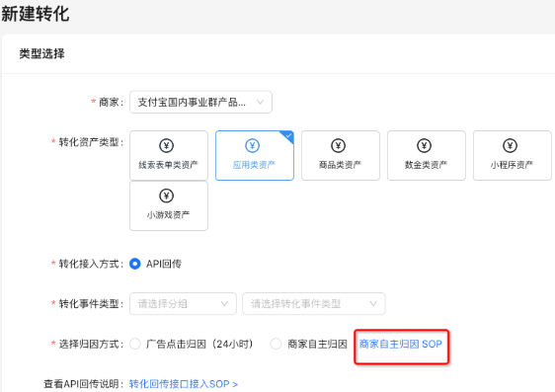Select the 应用类资产 asset card
This screenshot has height=392, width=555.
click(x=255, y=155)
